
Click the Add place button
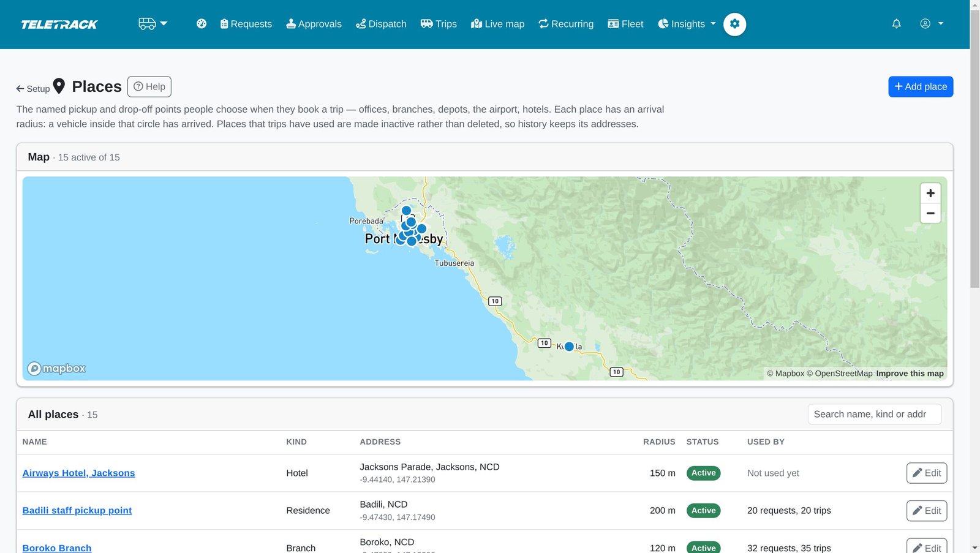[921, 86]
